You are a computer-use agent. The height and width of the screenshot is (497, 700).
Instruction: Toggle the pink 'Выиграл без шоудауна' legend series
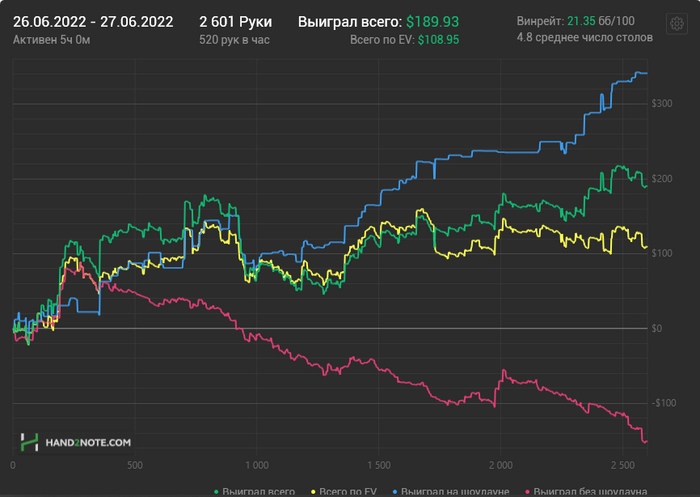pos(586,492)
